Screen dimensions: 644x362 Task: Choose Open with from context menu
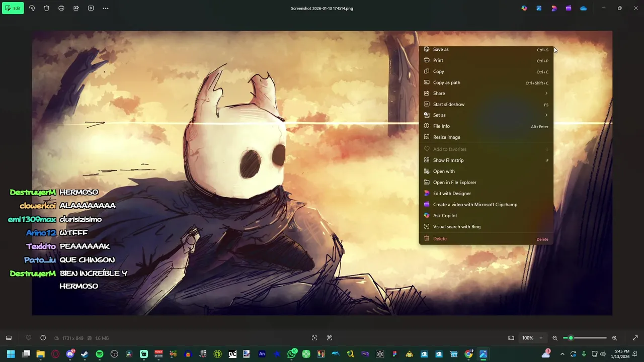click(x=486, y=171)
